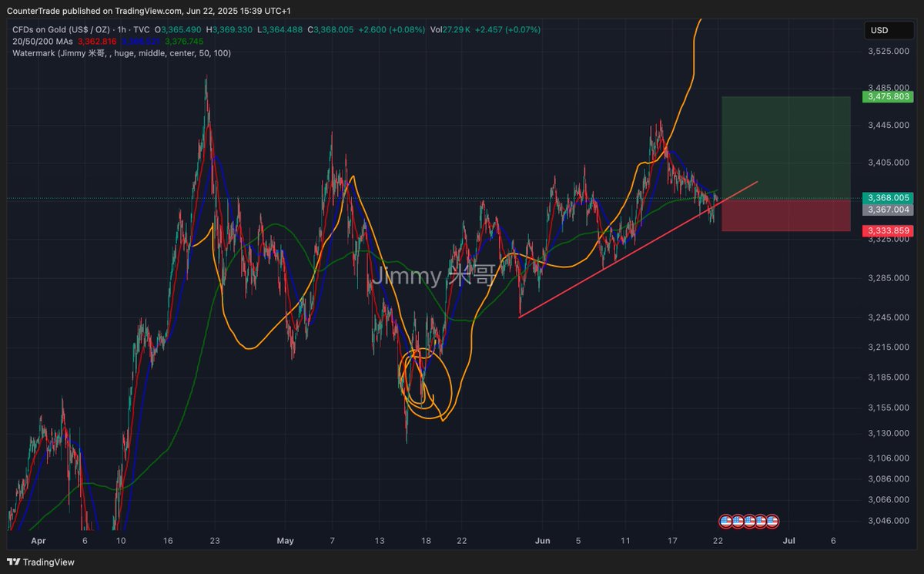Click the price change +2.600 (+0.08%)
The image size is (924, 574).
(393, 29)
